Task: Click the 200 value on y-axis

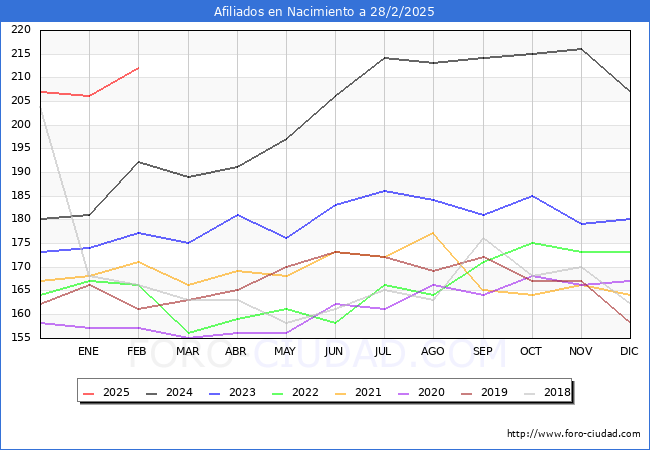Action: pyautogui.click(x=21, y=124)
